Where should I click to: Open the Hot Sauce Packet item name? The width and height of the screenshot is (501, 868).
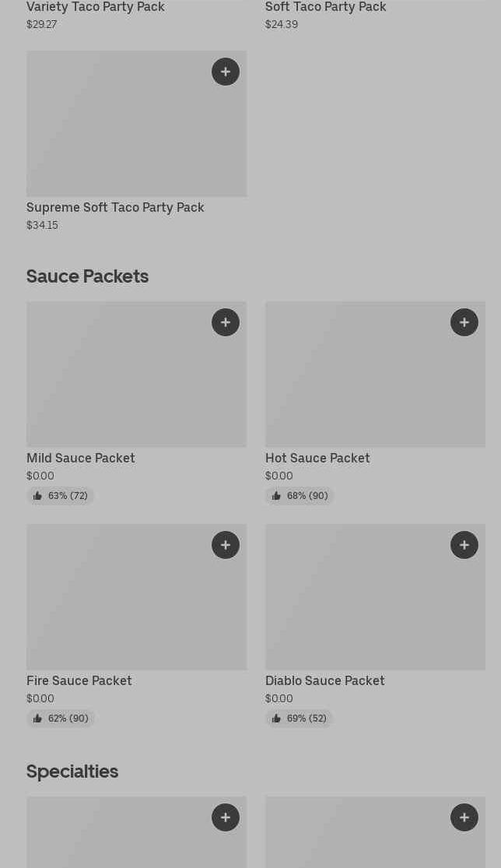click(317, 459)
